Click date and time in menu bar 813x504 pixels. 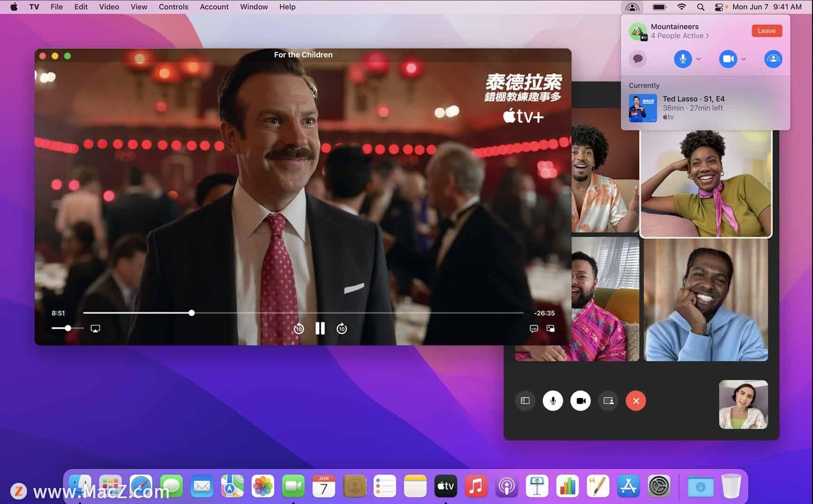[x=767, y=7]
